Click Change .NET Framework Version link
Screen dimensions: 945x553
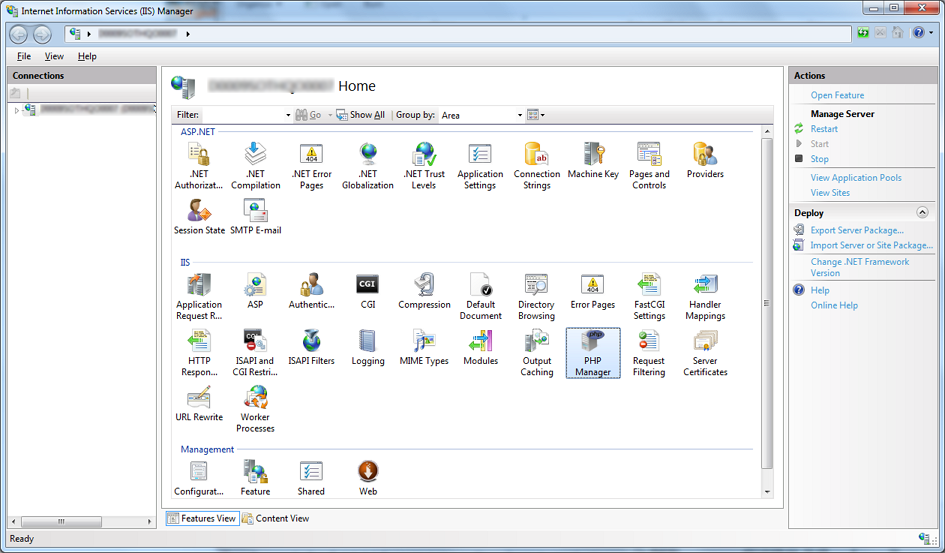click(x=859, y=267)
